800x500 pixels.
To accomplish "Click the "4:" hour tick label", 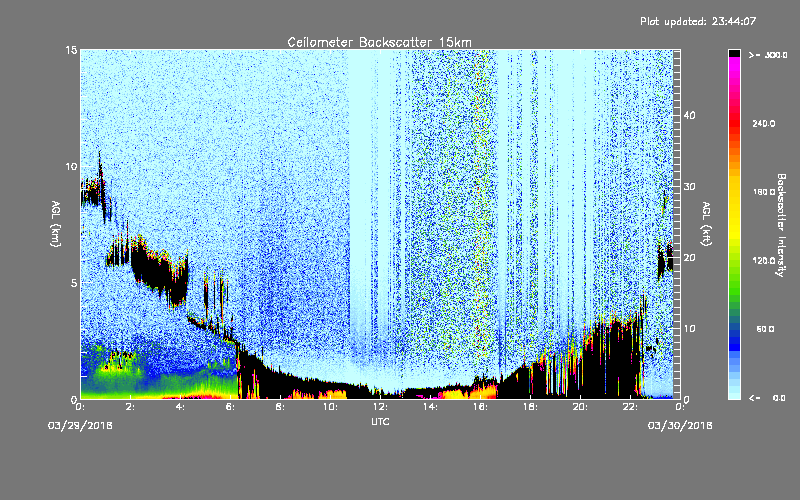I will pyautogui.click(x=180, y=407).
